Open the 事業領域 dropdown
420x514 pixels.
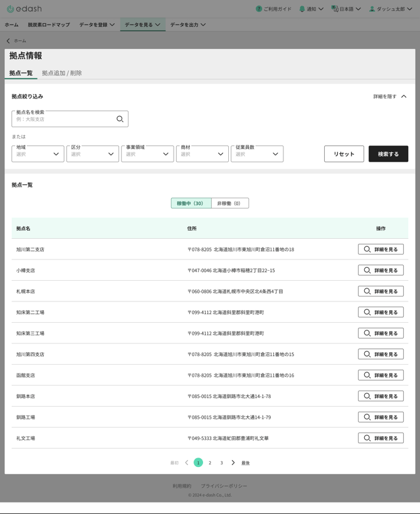pyautogui.click(x=147, y=154)
